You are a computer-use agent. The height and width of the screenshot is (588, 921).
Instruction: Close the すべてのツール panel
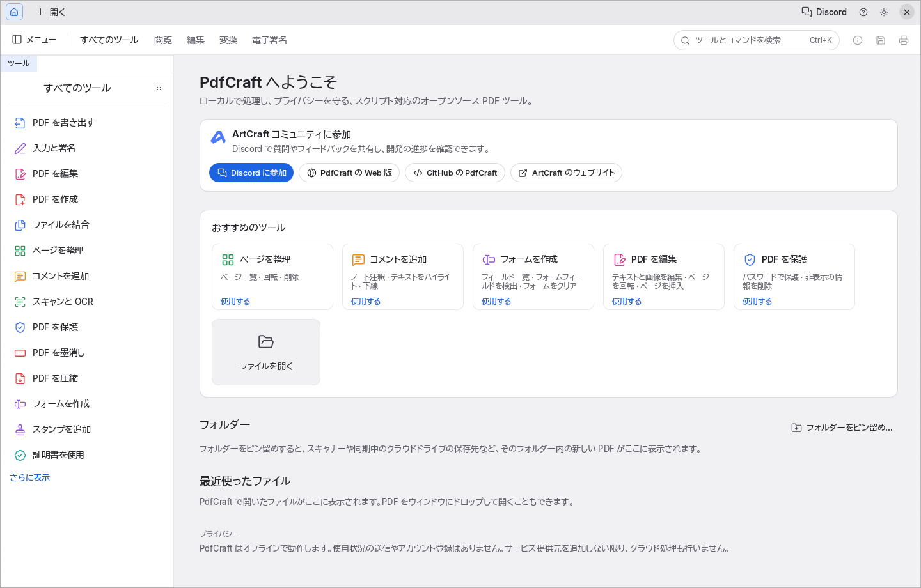pyautogui.click(x=159, y=88)
